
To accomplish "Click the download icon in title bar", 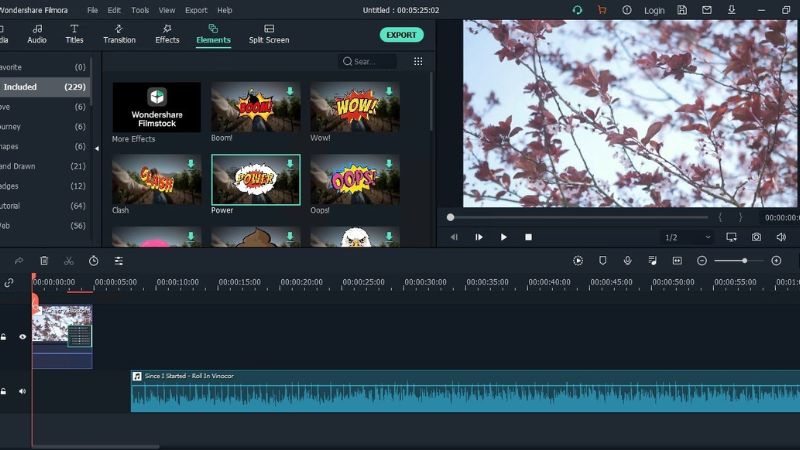I will pos(732,10).
